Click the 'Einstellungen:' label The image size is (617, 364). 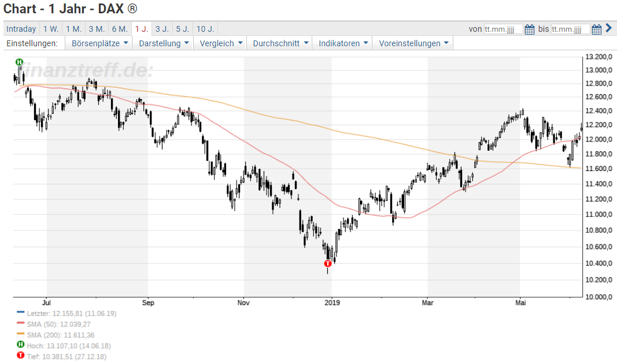(32, 43)
